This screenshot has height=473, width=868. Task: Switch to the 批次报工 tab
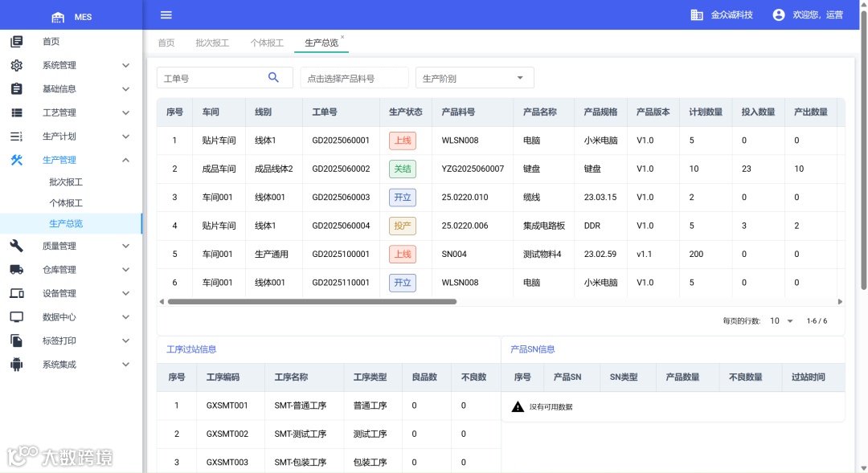pyautogui.click(x=212, y=43)
